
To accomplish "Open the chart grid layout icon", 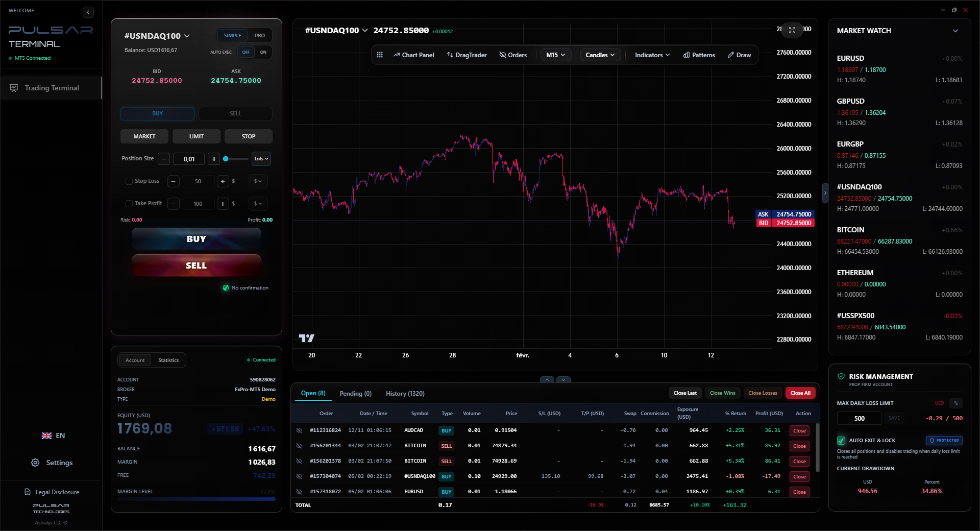I will pos(380,55).
